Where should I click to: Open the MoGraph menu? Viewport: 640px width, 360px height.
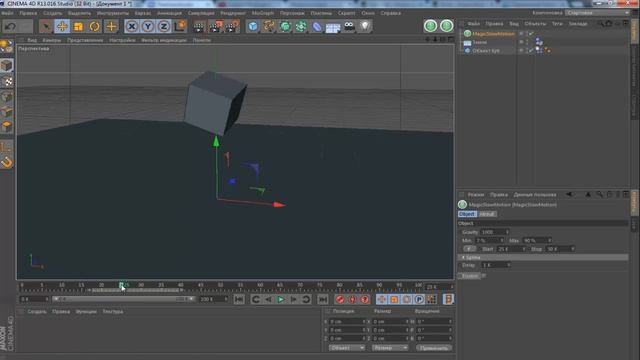point(262,13)
